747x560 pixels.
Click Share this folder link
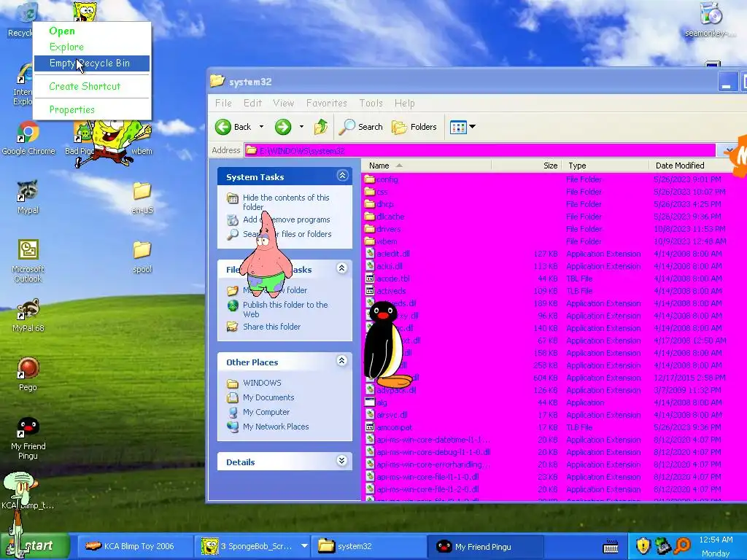tap(271, 327)
